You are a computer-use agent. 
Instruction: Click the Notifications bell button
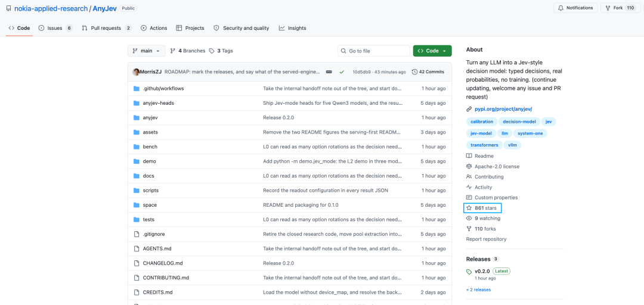coord(575,8)
